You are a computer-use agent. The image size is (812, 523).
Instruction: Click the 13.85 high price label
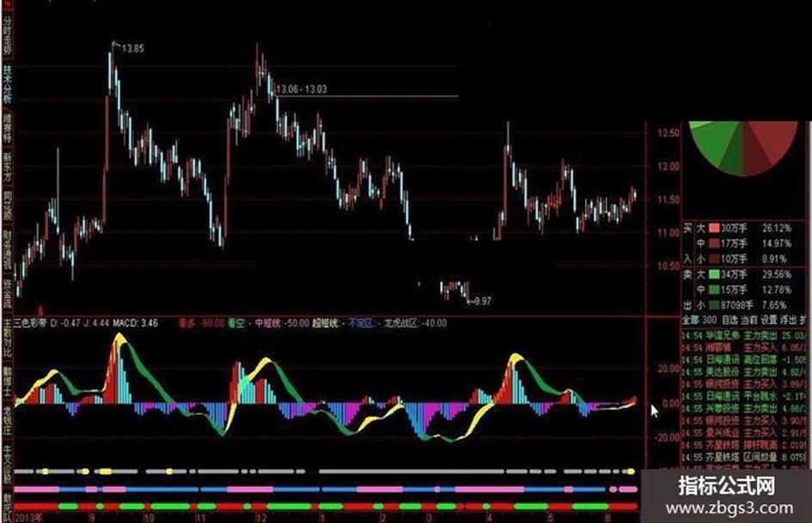click(133, 49)
